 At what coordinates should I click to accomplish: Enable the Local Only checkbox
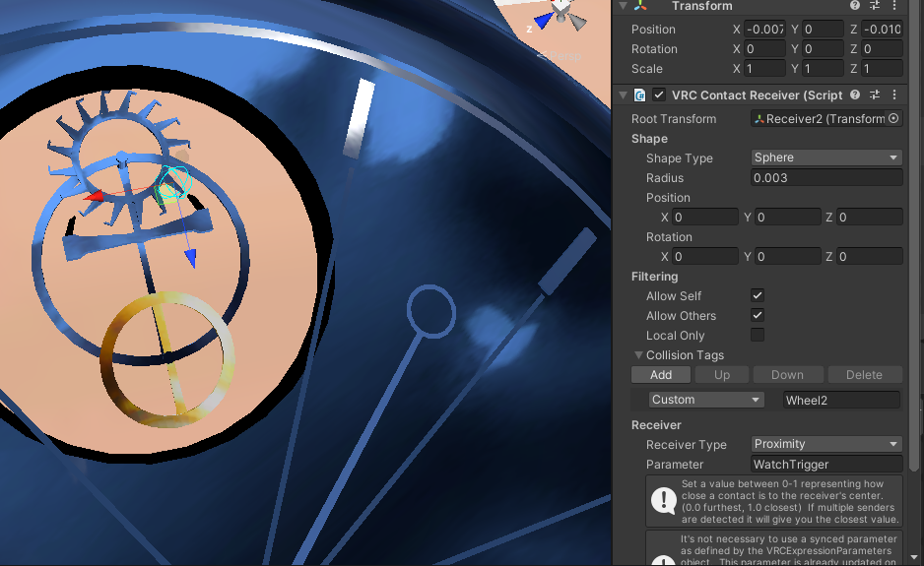[758, 336]
